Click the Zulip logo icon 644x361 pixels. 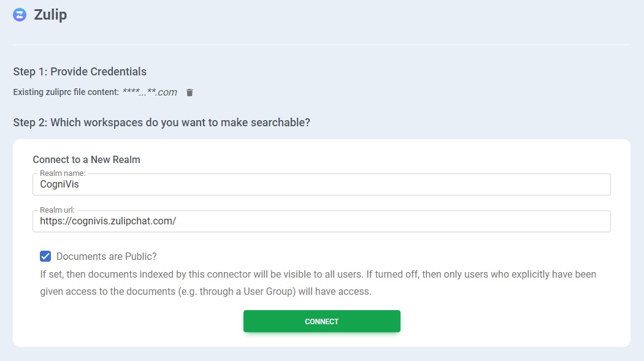[20, 15]
